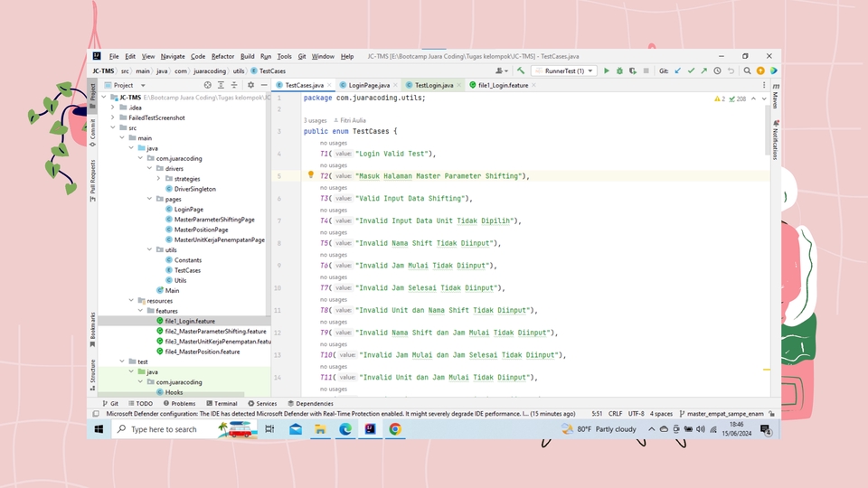
Task: Open Search Everywhere magnifier icon
Action: click(748, 70)
